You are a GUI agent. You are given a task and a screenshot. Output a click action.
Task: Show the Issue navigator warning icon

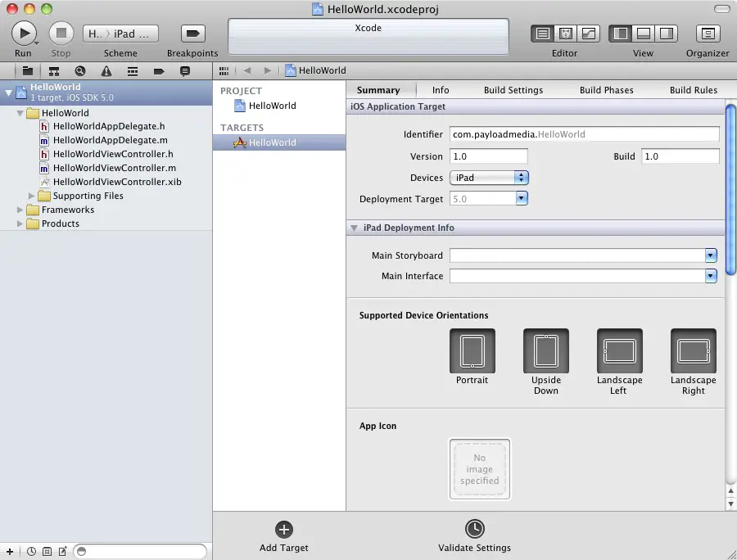click(106, 71)
